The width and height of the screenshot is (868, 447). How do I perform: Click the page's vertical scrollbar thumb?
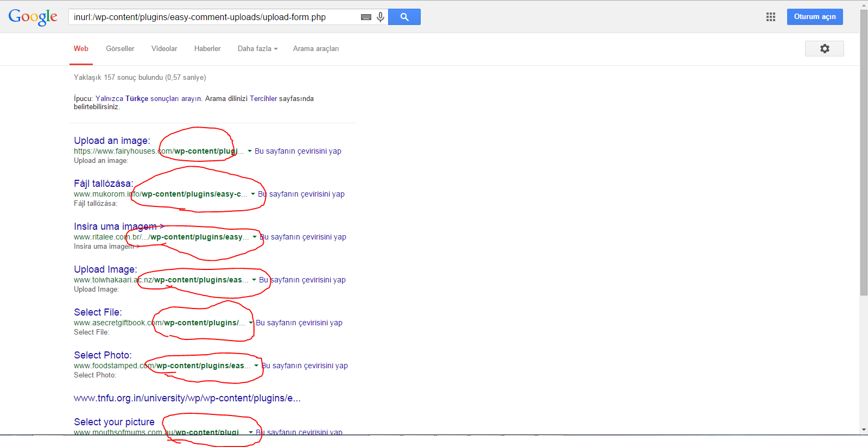864,153
